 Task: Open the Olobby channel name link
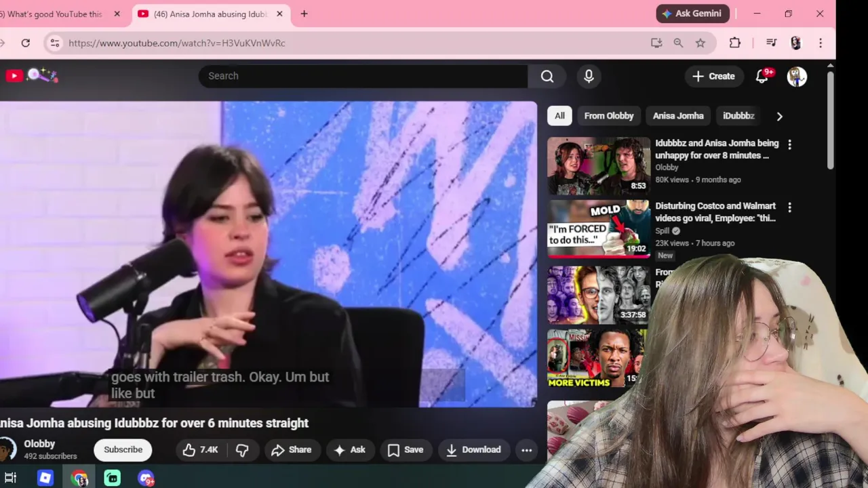tap(39, 444)
